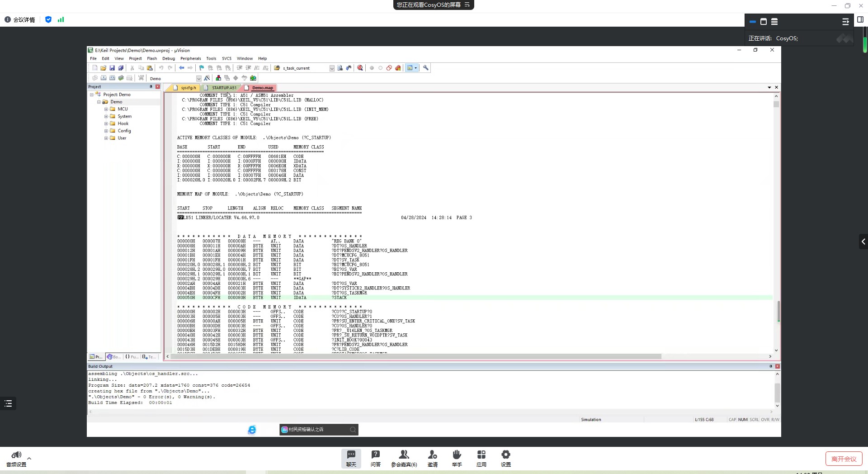Open the Peripherals menu

191,58
